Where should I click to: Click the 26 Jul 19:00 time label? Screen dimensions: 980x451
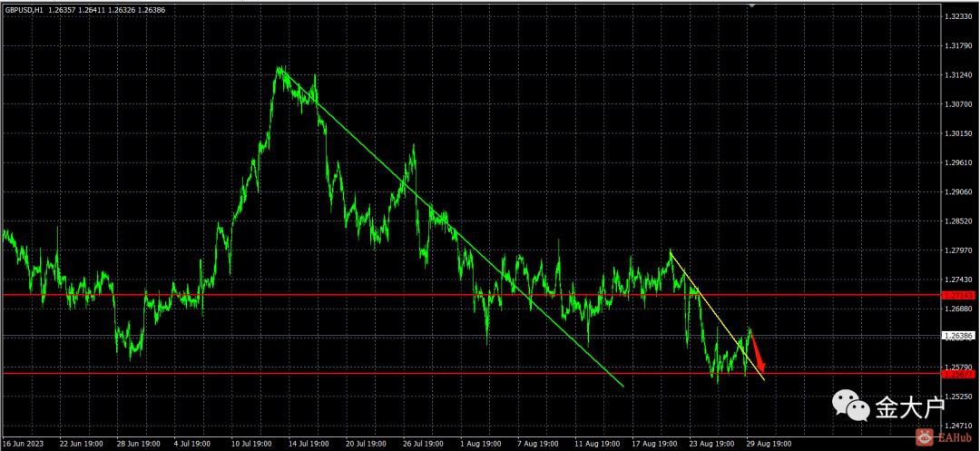tap(425, 444)
